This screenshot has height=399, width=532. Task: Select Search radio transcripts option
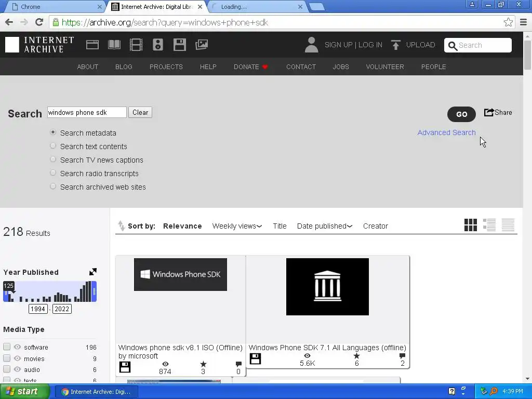(53, 173)
